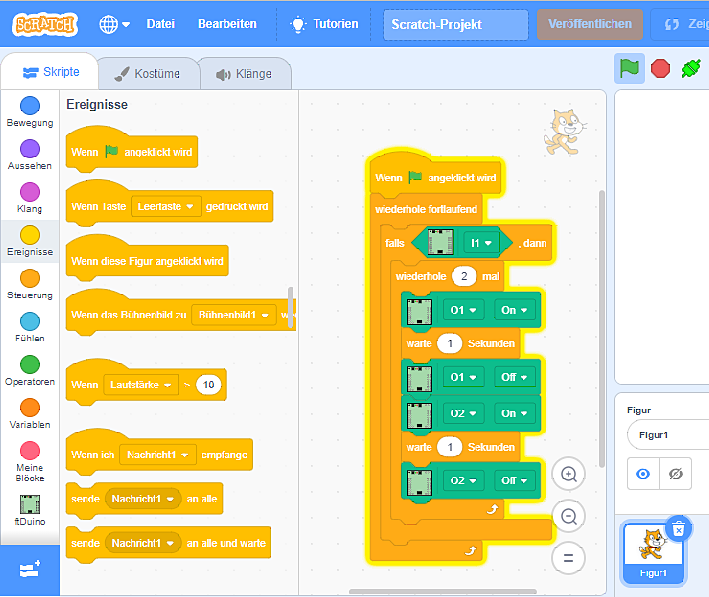Reset workspace zoom with equals icon

click(568, 558)
